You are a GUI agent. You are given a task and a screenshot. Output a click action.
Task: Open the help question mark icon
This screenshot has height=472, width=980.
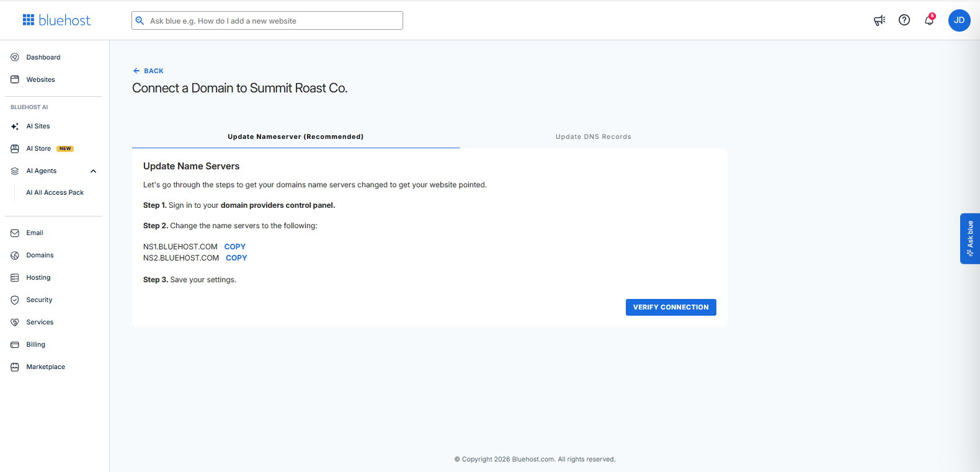click(x=904, y=20)
